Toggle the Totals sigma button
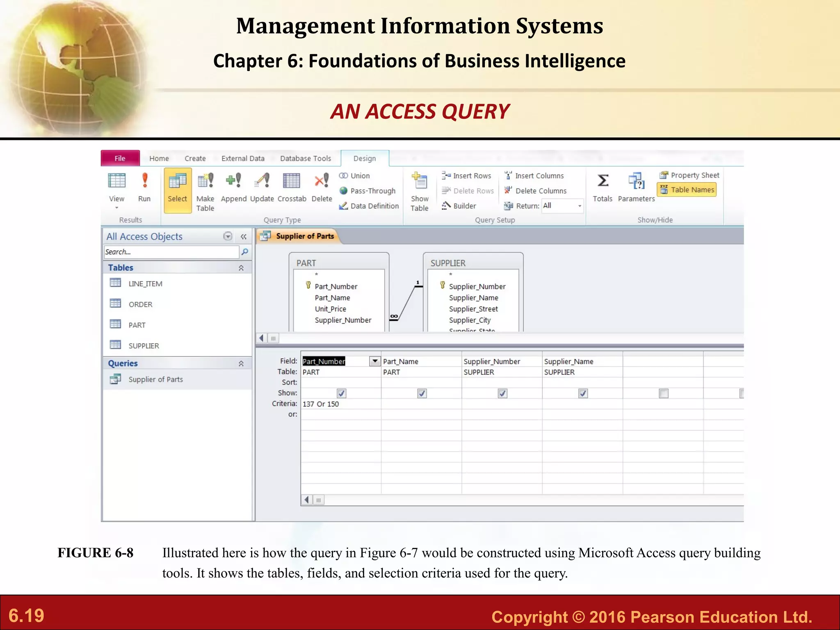840x630 pixels. click(603, 187)
